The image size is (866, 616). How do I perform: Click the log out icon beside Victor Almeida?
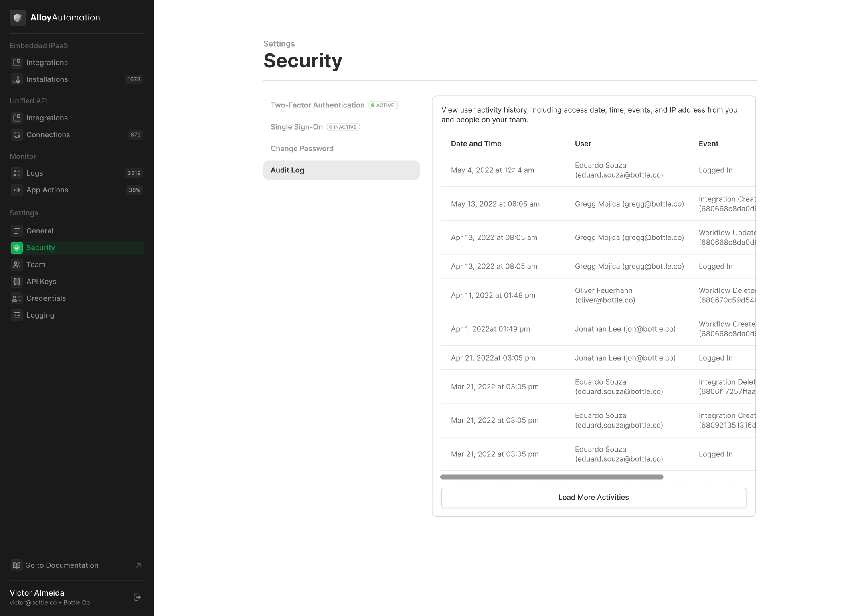click(137, 597)
